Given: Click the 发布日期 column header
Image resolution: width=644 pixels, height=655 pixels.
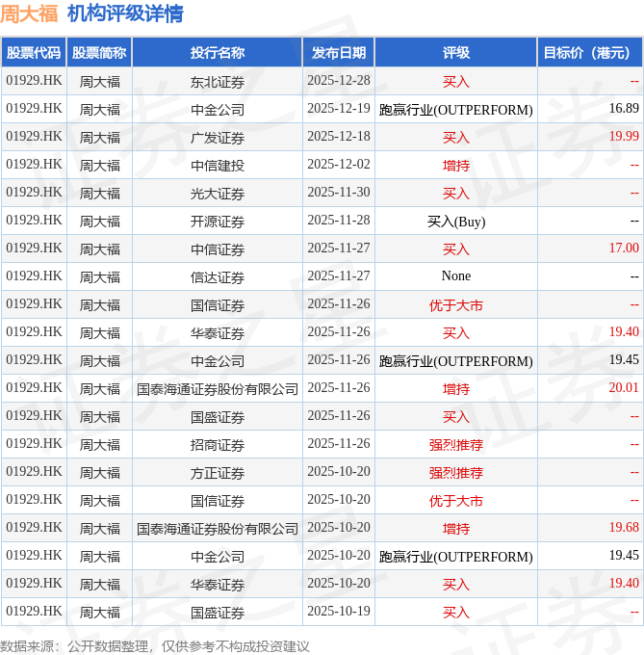Looking at the screenshot, I should pyautogui.click(x=339, y=53).
